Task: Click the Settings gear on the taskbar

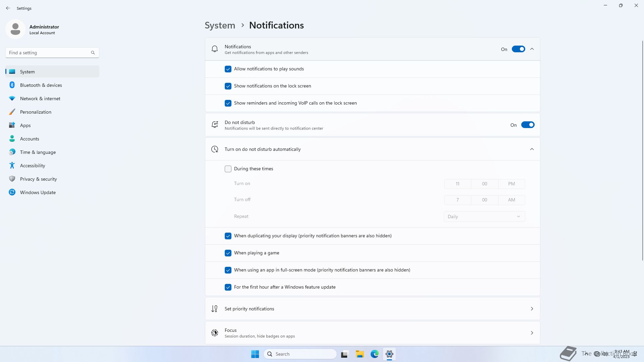Action: pyautogui.click(x=389, y=354)
